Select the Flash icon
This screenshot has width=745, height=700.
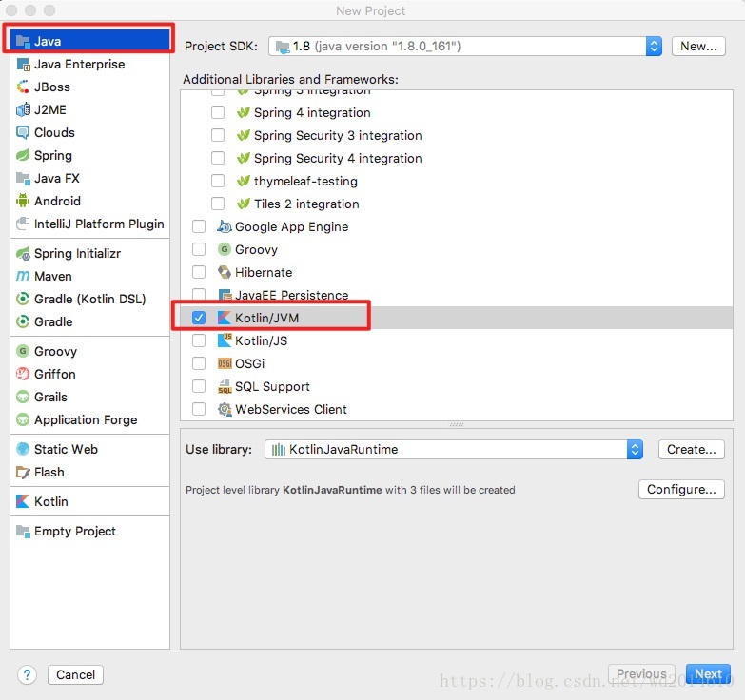click(x=23, y=472)
